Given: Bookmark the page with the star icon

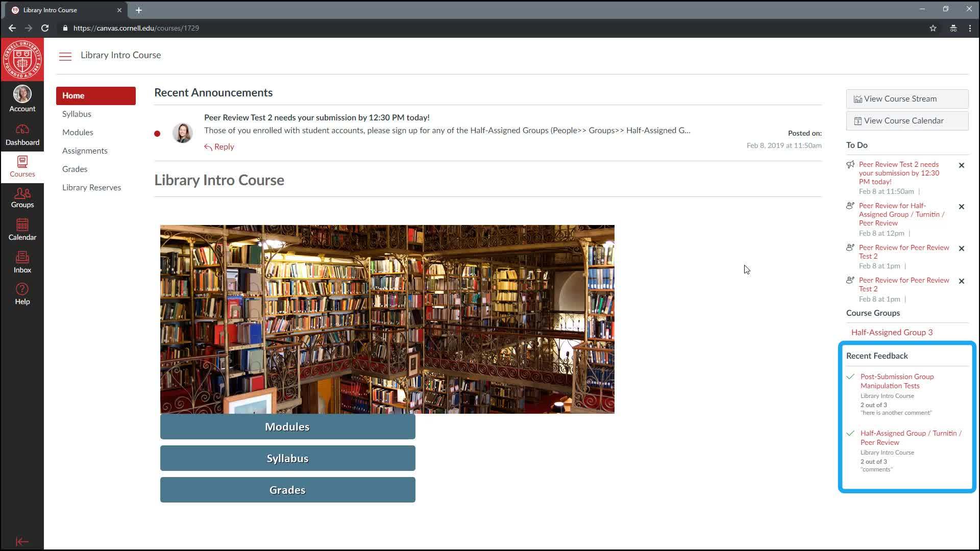Looking at the screenshot, I should click(x=933, y=28).
